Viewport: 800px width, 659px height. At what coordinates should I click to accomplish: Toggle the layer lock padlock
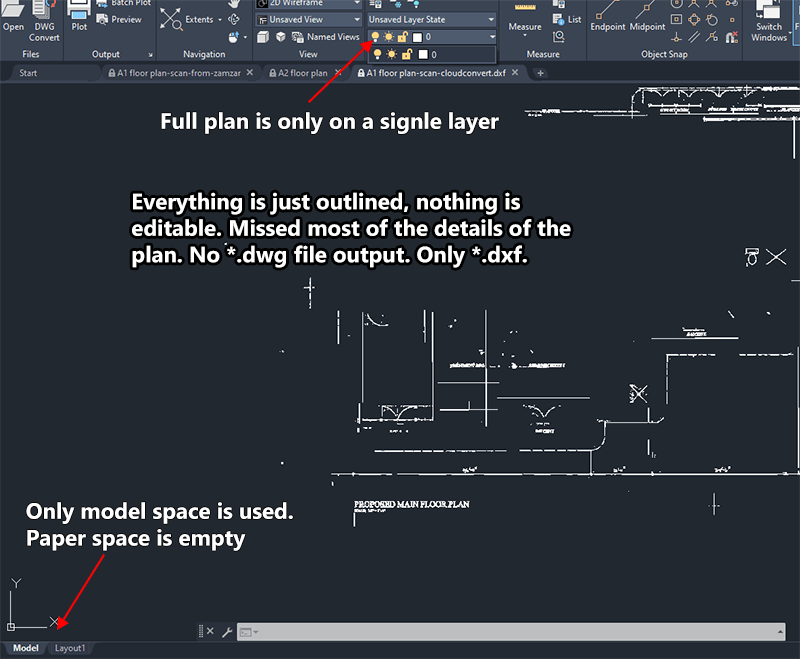[x=401, y=36]
